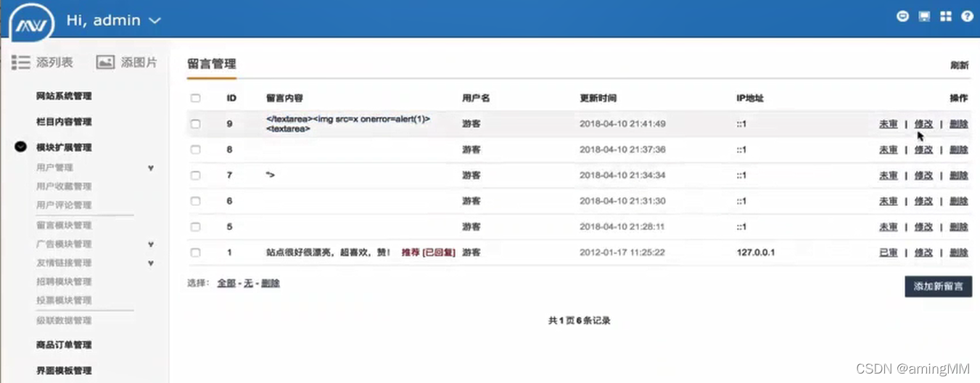Open the round message icon in header
This screenshot has height=383, width=980.
click(x=902, y=16)
